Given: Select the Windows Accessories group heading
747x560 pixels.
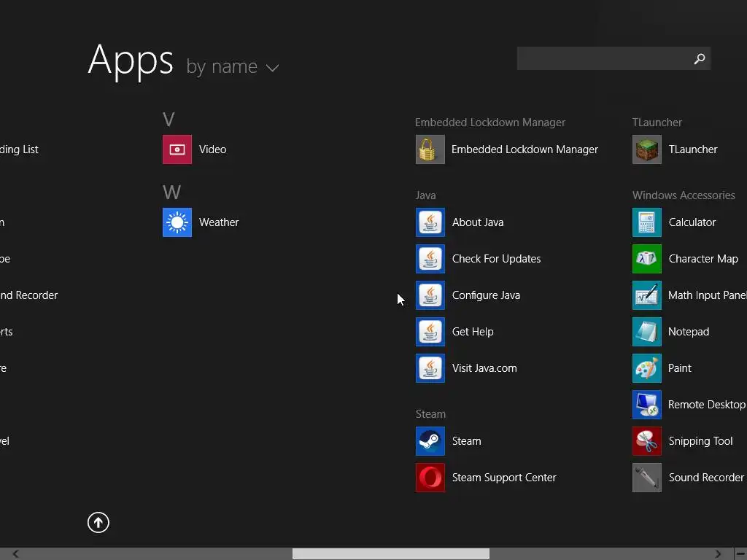Looking at the screenshot, I should [x=683, y=195].
